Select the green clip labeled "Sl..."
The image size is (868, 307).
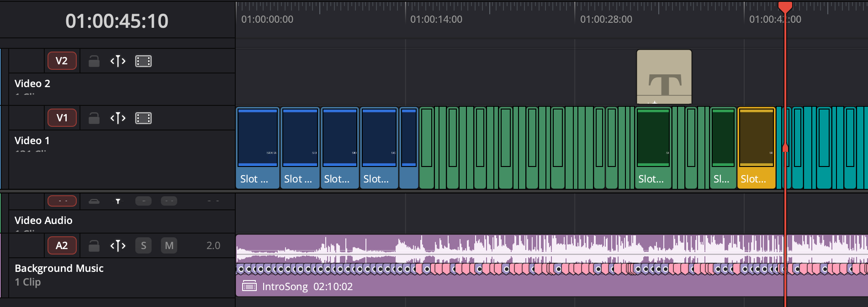pyautogui.click(x=723, y=148)
